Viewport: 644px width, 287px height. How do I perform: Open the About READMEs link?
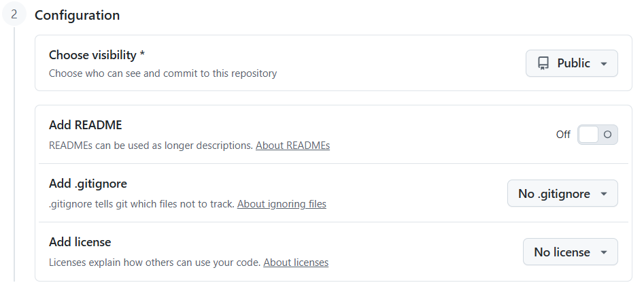point(293,146)
